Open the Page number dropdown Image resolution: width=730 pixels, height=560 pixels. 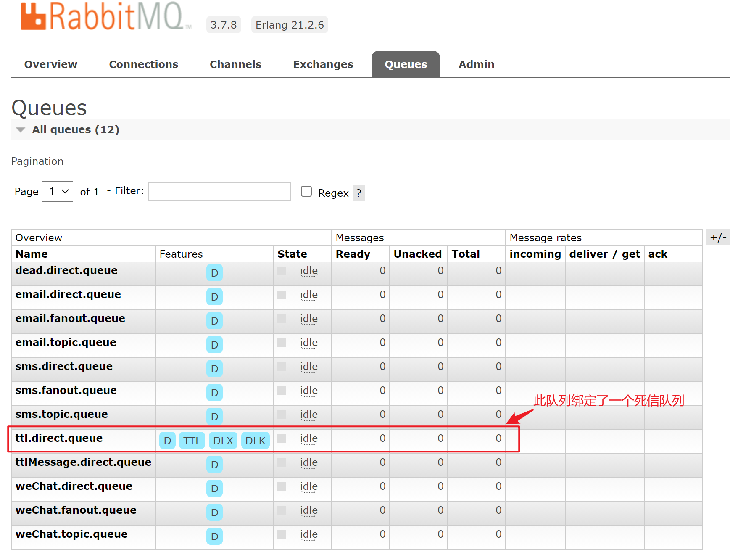[58, 192]
